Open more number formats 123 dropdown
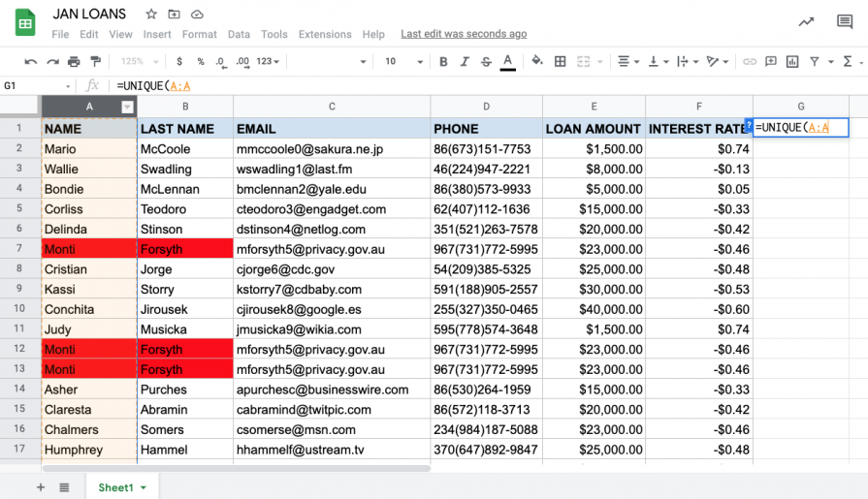The width and height of the screenshot is (868, 499). tap(268, 61)
